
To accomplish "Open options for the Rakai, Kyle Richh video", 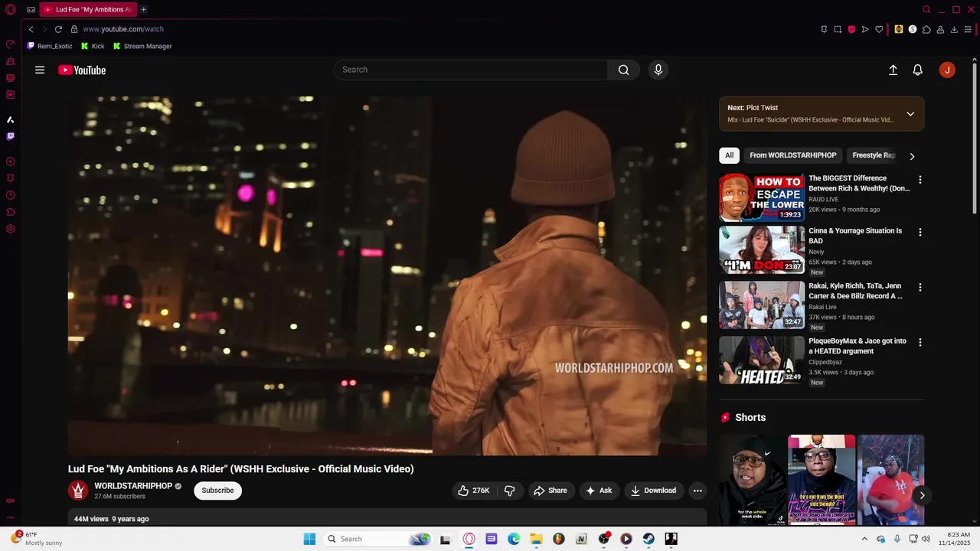I will [x=920, y=287].
